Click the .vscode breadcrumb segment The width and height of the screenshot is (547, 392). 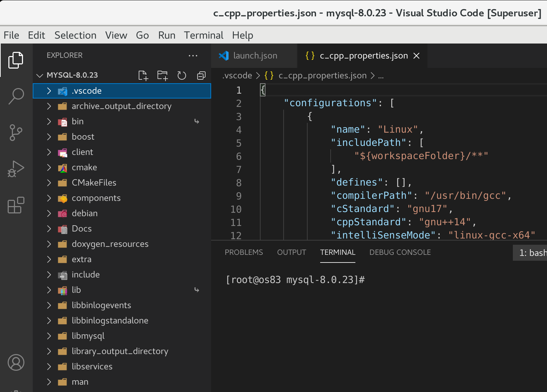pos(237,76)
